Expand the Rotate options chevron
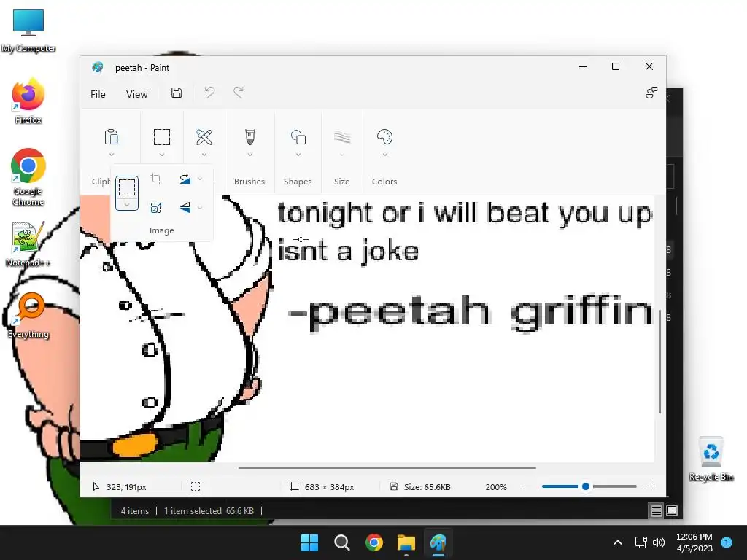This screenshot has height=560, width=747. 200,179
